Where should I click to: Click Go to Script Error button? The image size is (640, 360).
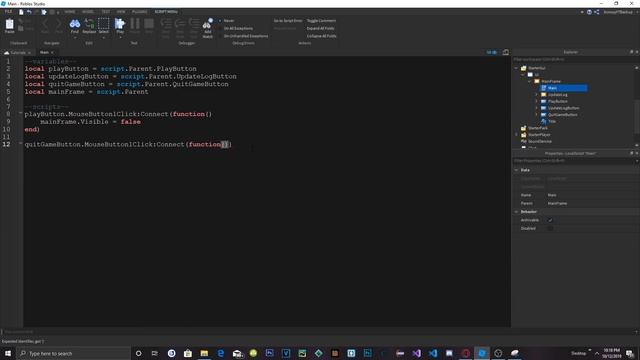288,20
